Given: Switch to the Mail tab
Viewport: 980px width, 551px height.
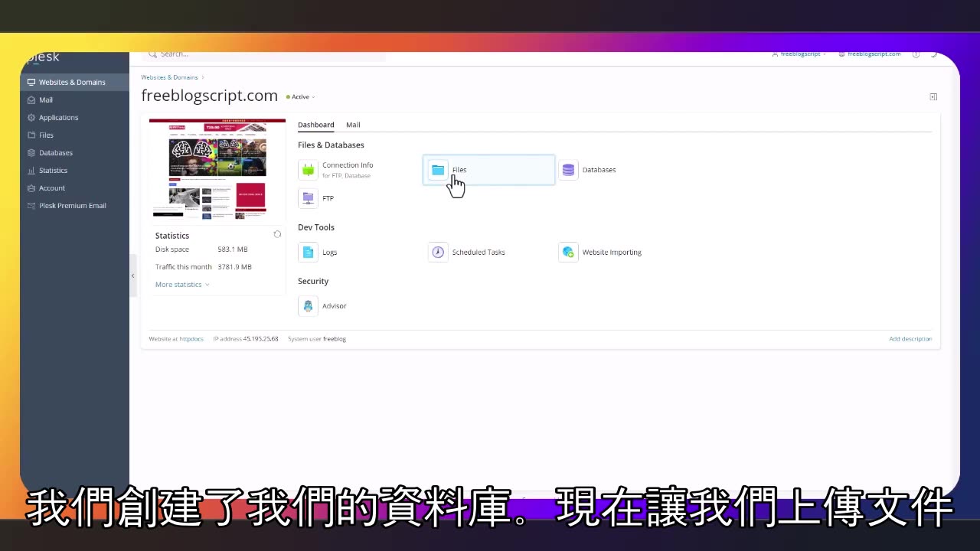Looking at the screenshot, I should tap(353, 125).
